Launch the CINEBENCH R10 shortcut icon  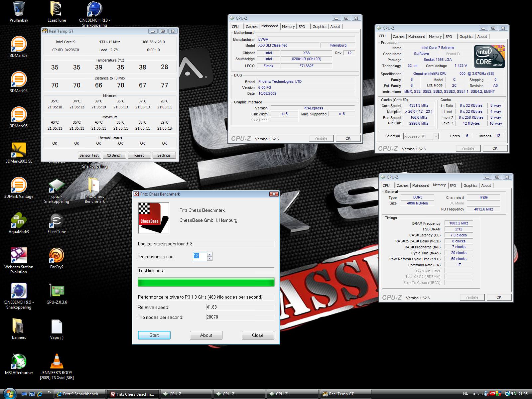(x=94, y=9)
